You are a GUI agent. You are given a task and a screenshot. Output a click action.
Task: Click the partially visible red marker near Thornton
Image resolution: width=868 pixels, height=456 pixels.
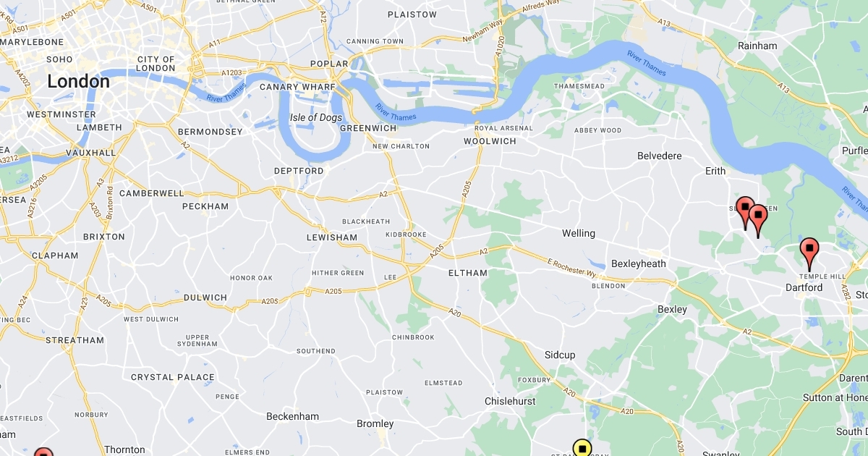tap(43, 452)
